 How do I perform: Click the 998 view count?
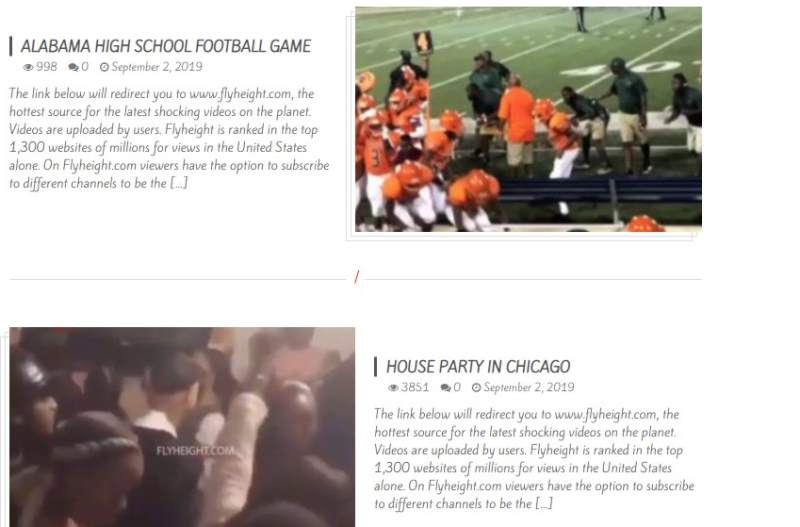click(46, 67)
